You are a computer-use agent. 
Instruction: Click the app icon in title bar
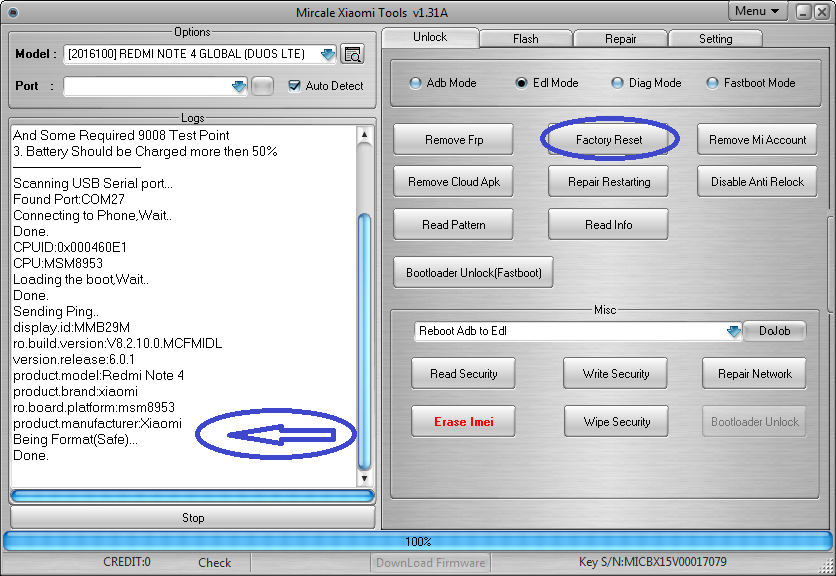[x=13, y=12]
